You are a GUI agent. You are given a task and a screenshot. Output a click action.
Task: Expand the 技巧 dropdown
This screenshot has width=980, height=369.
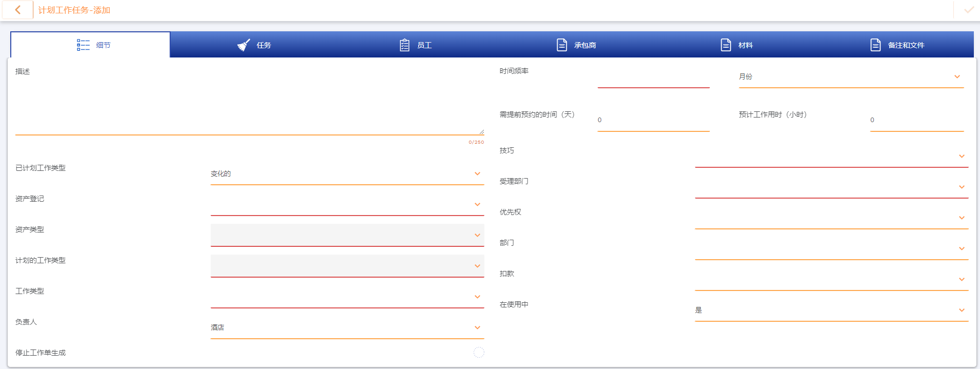click(x=831, y=157)
